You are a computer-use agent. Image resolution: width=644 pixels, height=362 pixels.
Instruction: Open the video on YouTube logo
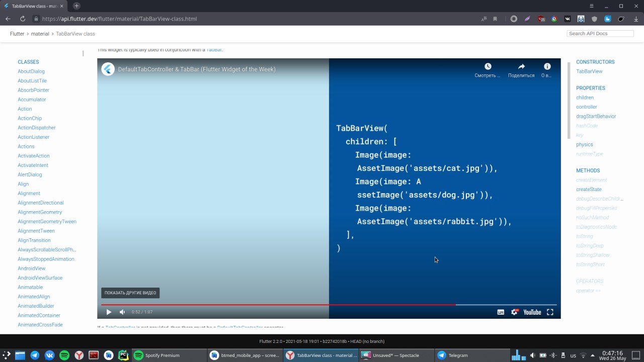pyautogui.click(x=532, y=312)
